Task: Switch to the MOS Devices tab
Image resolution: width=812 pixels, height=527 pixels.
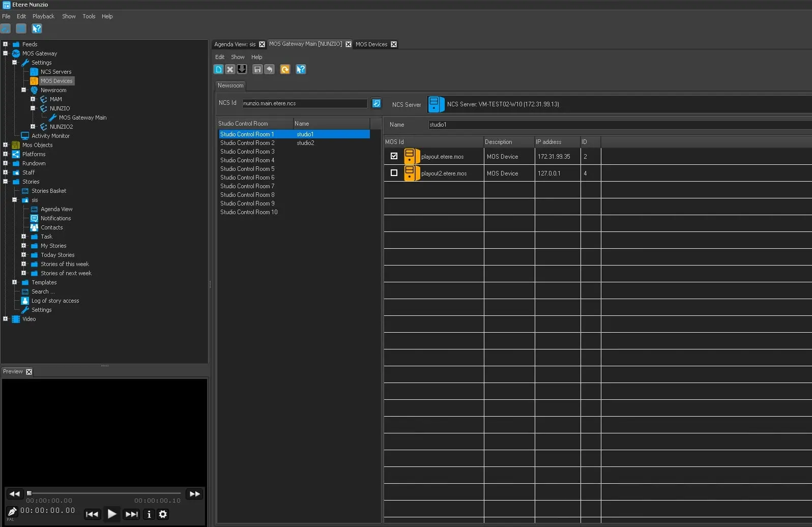Action: pos(371,44)
